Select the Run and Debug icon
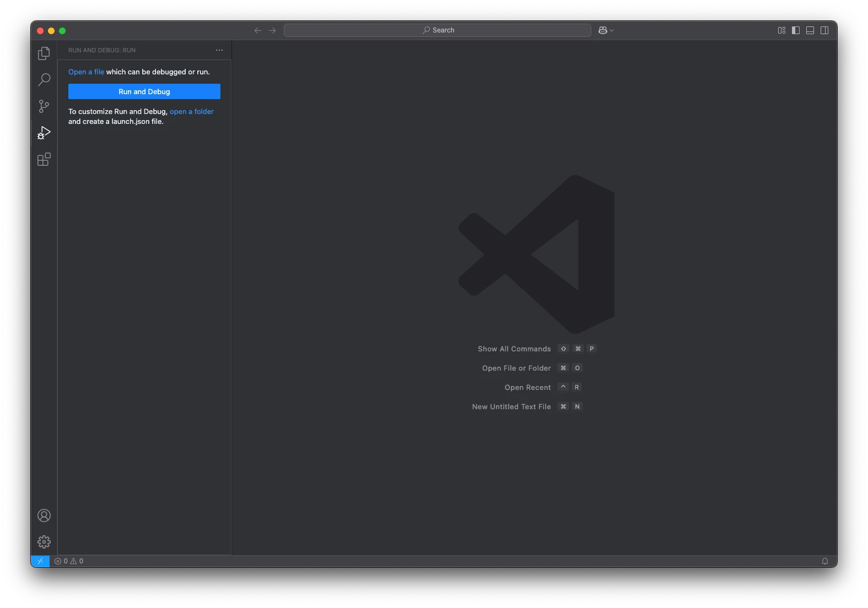The image size is (868, 608). click(x=44, y=133)
